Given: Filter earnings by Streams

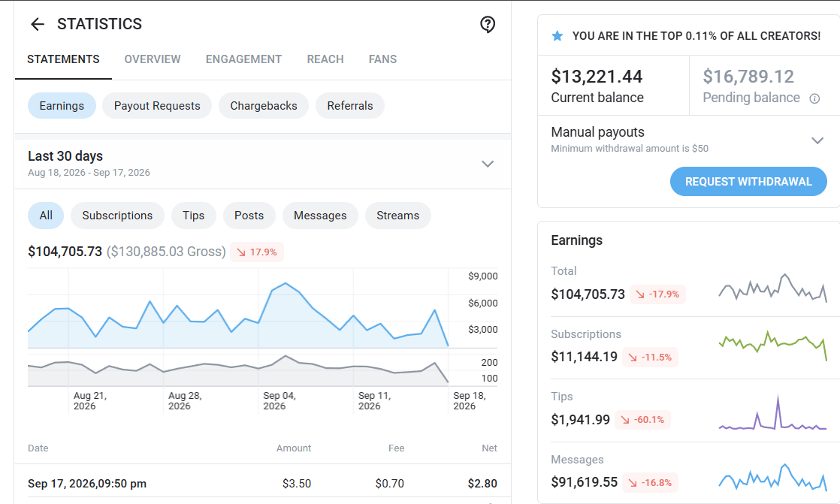Looking at the screenshot, I should pos(398,216).
